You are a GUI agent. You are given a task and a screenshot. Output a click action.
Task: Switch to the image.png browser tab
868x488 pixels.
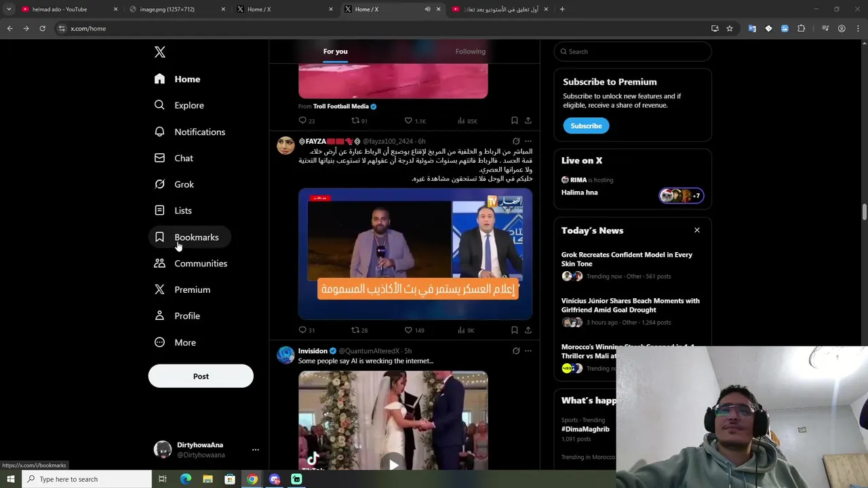point(176,9)
